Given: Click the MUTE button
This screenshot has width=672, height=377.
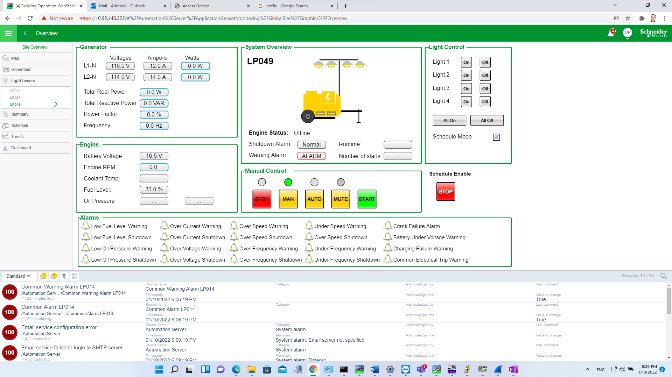Looking at the screenshot, I should [x=340, y=199].
